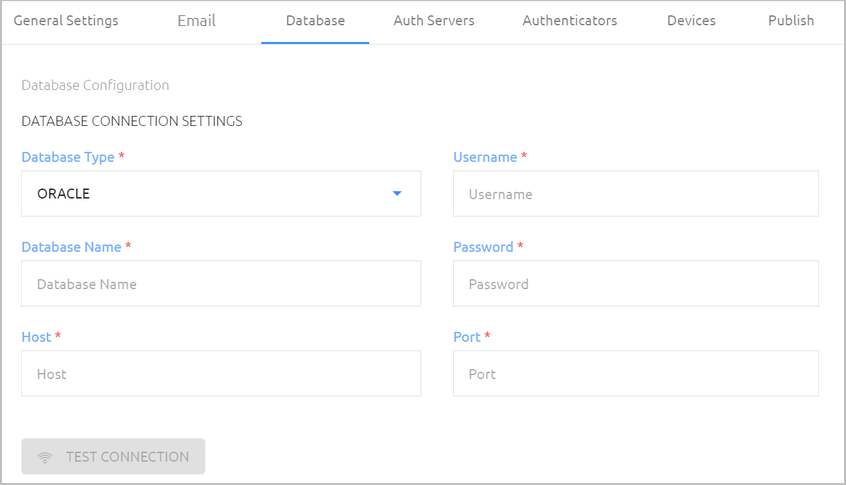Click the Username field label
Screen dimensions: 846x485
(485, 157)
